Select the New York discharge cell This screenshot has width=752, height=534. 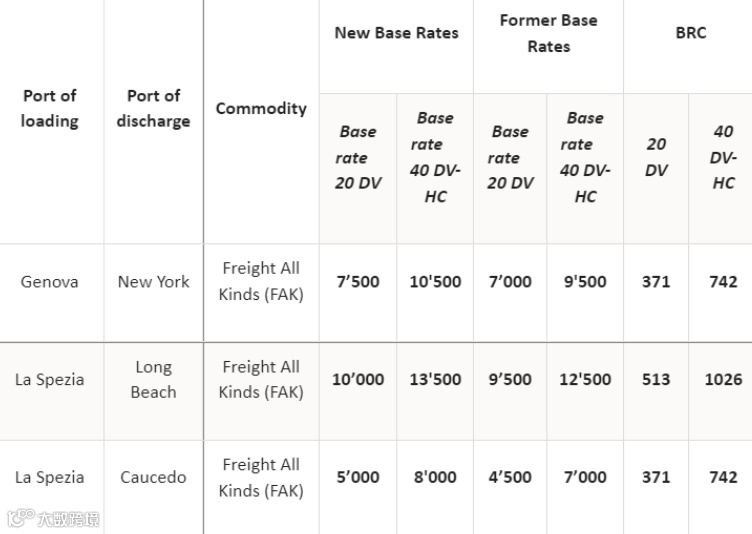tap(153, 282)
